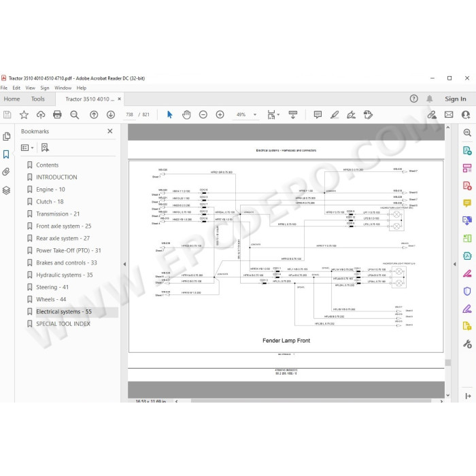The image size is (476, 476).
Task: Collapse the left navigation pane arrow
Action: pos(124,264)
